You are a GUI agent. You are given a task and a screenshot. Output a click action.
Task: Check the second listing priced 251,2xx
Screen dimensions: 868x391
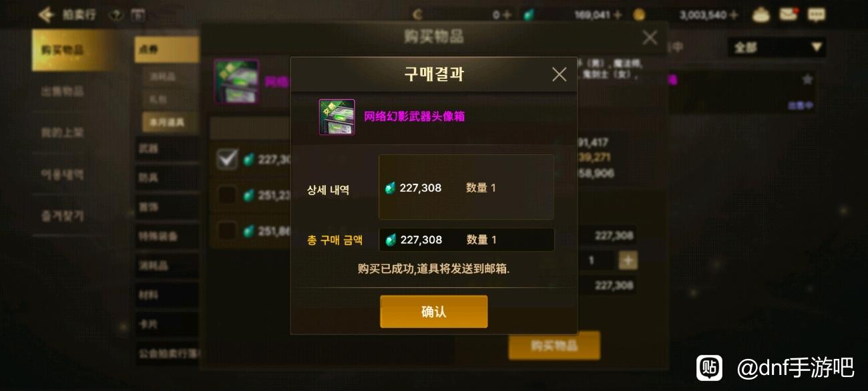[227, 195]
